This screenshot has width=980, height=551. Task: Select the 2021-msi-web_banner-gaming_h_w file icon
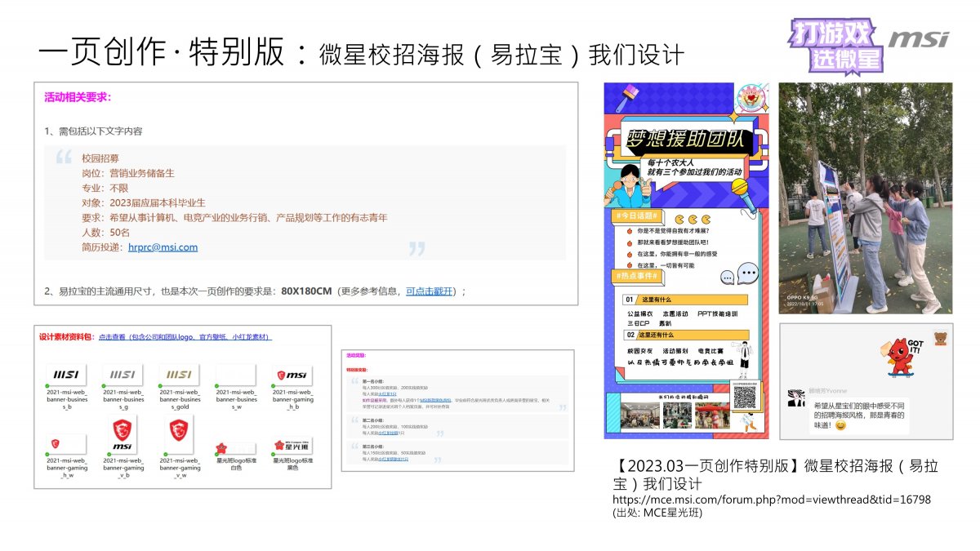click(65, 446)
